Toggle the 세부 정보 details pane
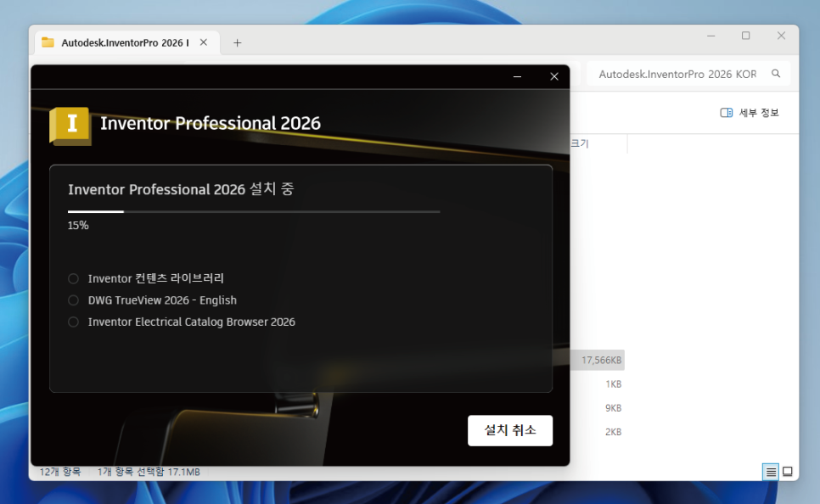This screenshot has height=504, width=820. pos(750,113)
